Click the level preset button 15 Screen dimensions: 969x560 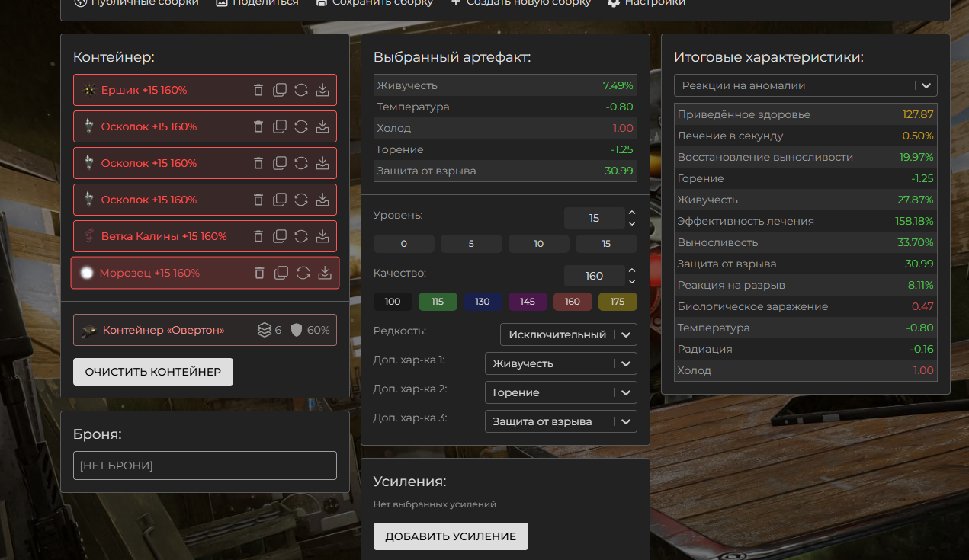[x=606, y=244]
